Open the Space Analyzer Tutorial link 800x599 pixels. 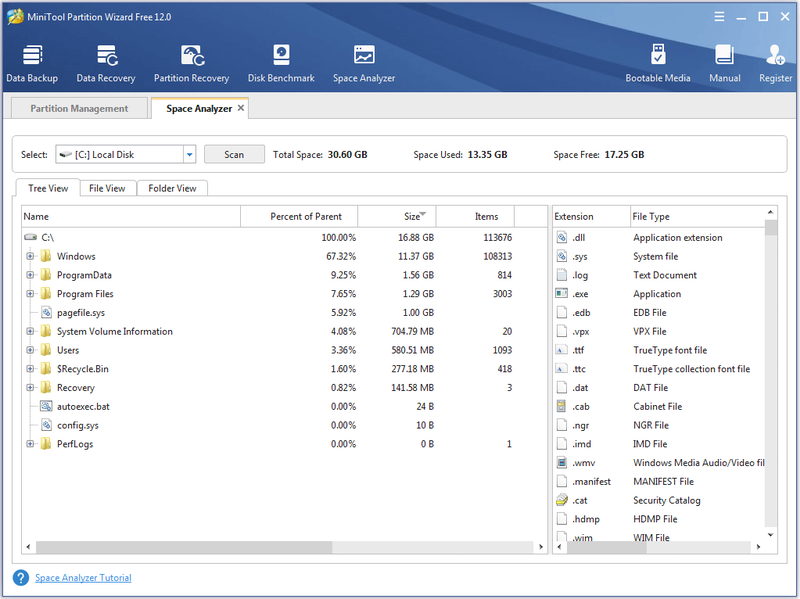coord(83,578)
